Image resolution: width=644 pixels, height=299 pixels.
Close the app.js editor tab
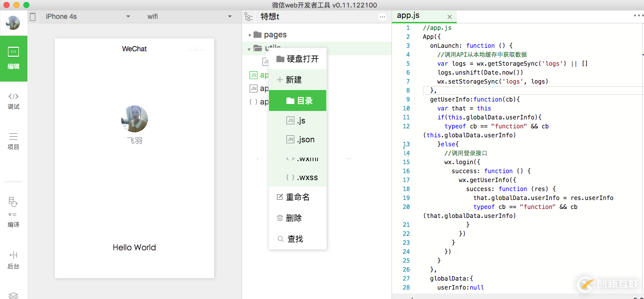(449, 16)
